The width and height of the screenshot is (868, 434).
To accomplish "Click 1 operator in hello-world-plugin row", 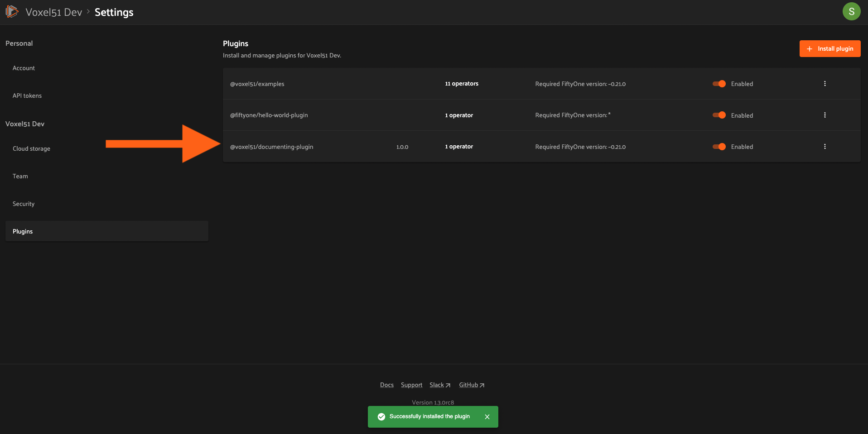I will point(459,115).
